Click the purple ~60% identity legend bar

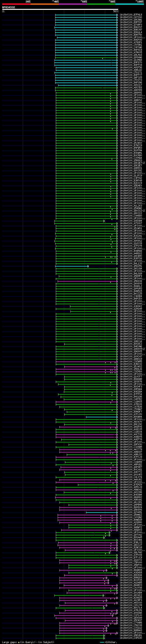coord(73,4)
